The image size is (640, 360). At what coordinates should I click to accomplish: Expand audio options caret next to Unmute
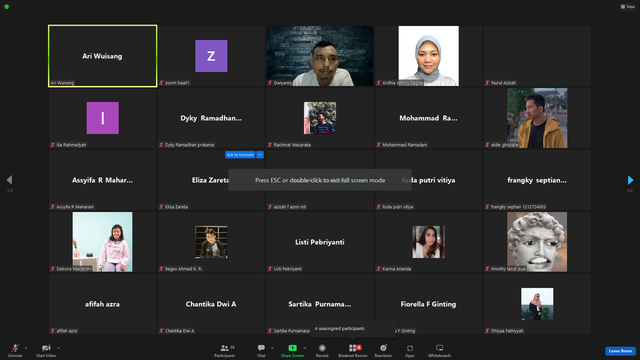pyautogui.click(x=26, y=348)
